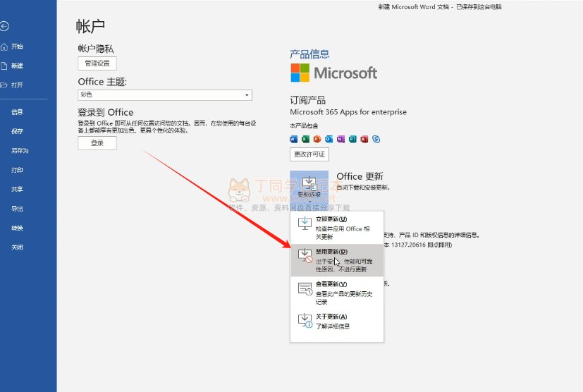The height and width of the screenshot is (392, 583).
Task: Expand the Office 主题 彩色 dropdown
Action: 165,95
